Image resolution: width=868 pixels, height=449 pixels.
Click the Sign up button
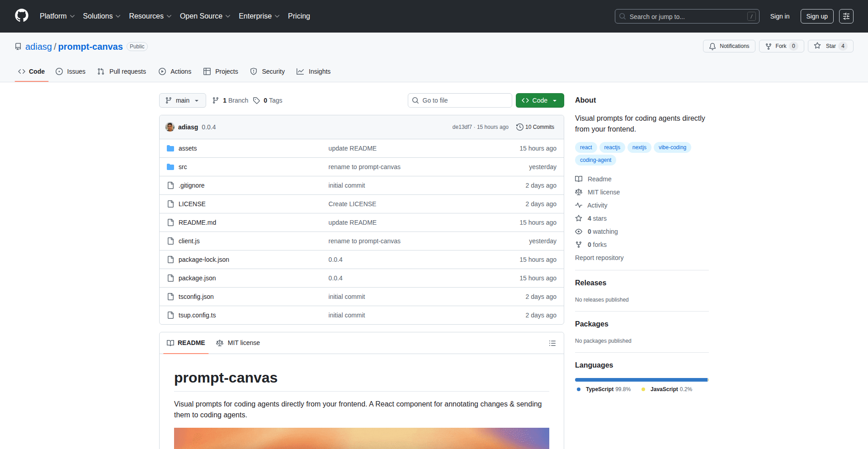pyautogui.click(x=817, y=16)
